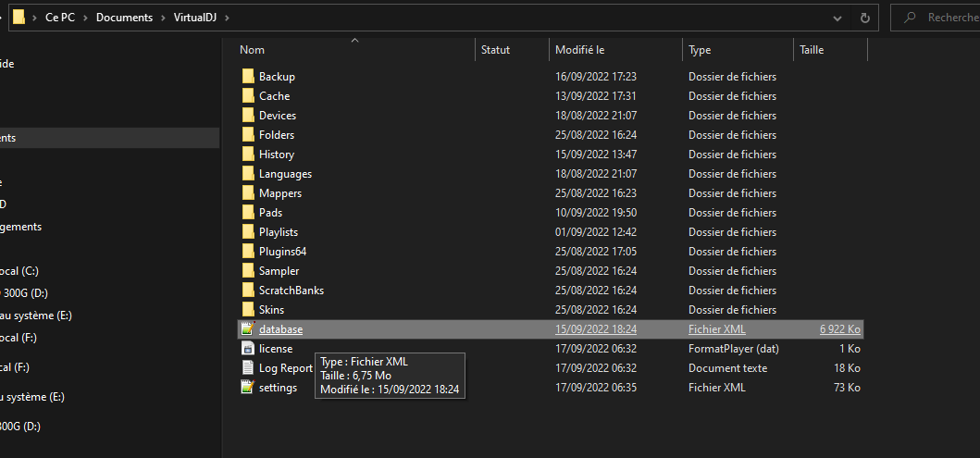
Task: Click the Recherche search field
Action: click(935, 18)
